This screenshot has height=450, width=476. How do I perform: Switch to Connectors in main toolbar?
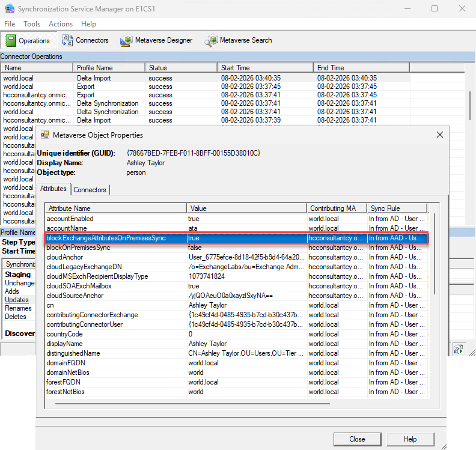click(85, 40)
